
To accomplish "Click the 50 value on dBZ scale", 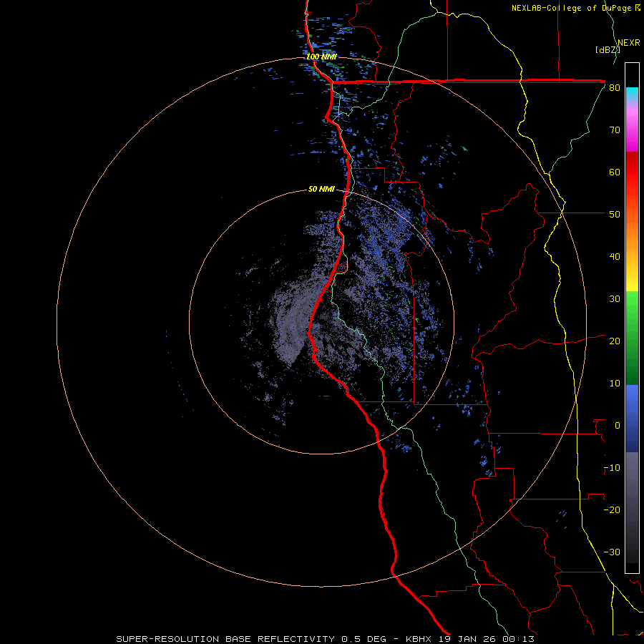I will click(615, 215).
